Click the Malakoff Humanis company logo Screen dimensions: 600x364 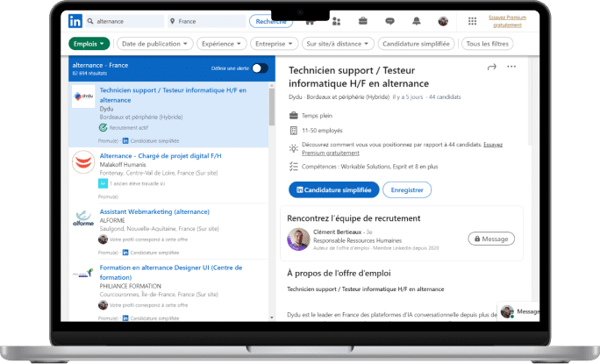(x=83, y=162)
